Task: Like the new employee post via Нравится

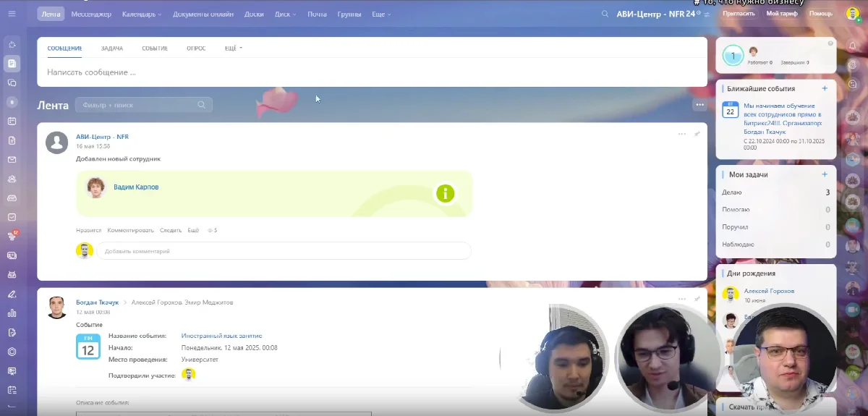Action: point(88,230)
